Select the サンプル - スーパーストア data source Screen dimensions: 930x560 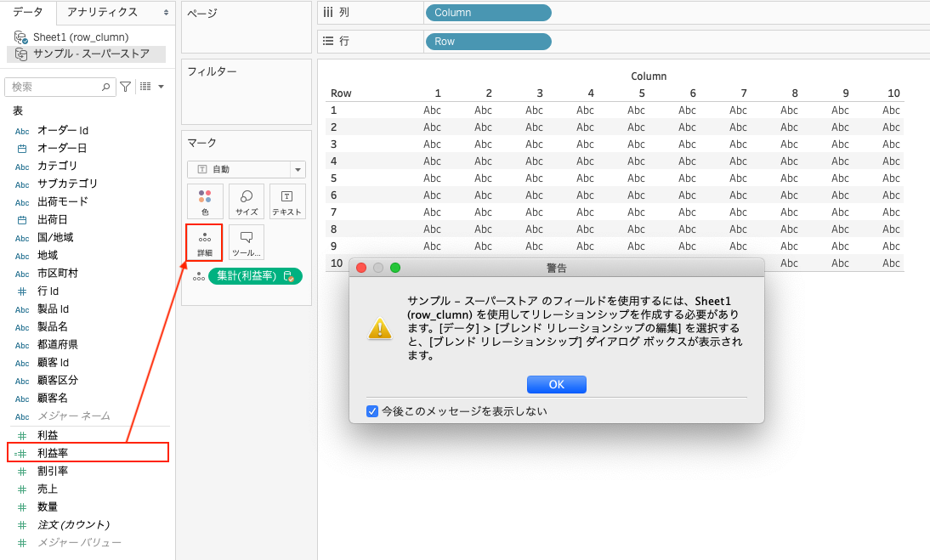pyautogui.click(x=91, y=54)
